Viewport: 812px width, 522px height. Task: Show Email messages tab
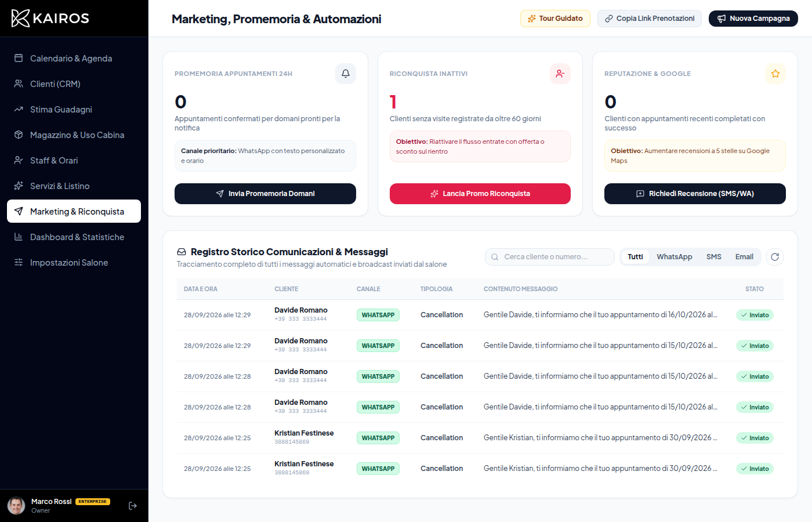(744, 257)
